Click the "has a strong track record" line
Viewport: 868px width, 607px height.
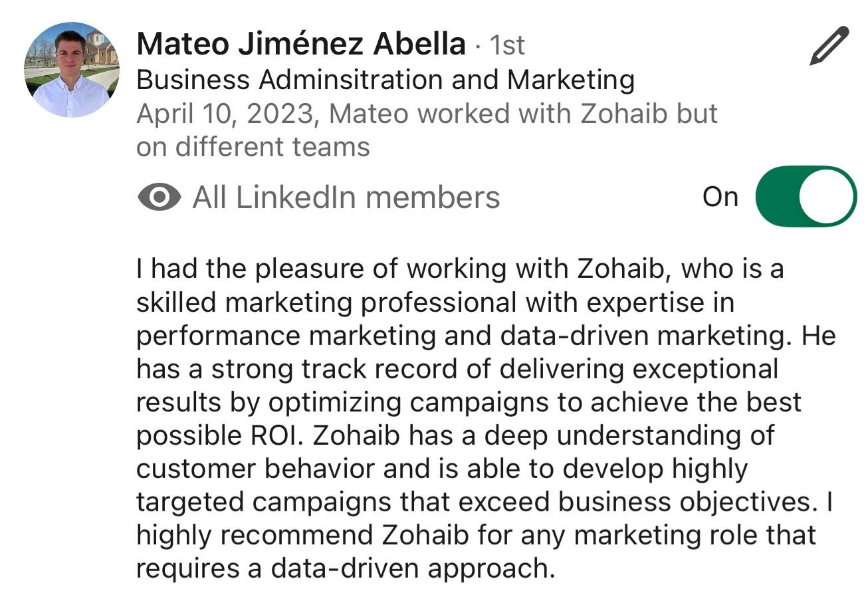pos(457,369)
